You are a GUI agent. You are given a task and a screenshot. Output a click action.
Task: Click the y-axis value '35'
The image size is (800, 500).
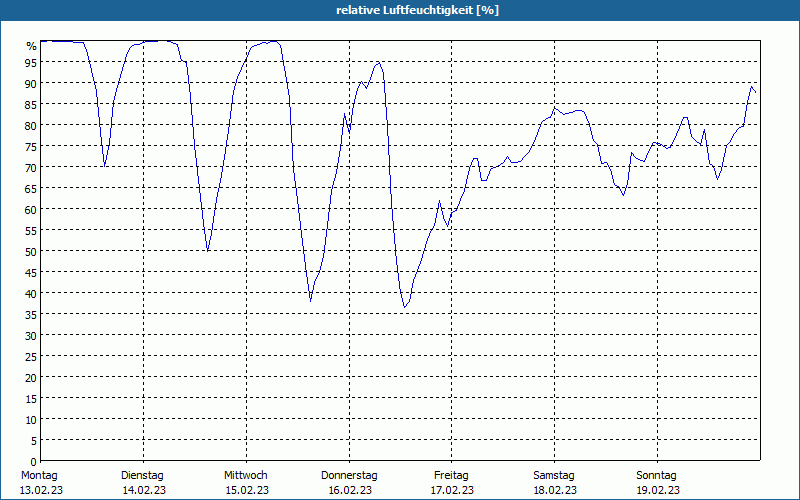(31, 315)
